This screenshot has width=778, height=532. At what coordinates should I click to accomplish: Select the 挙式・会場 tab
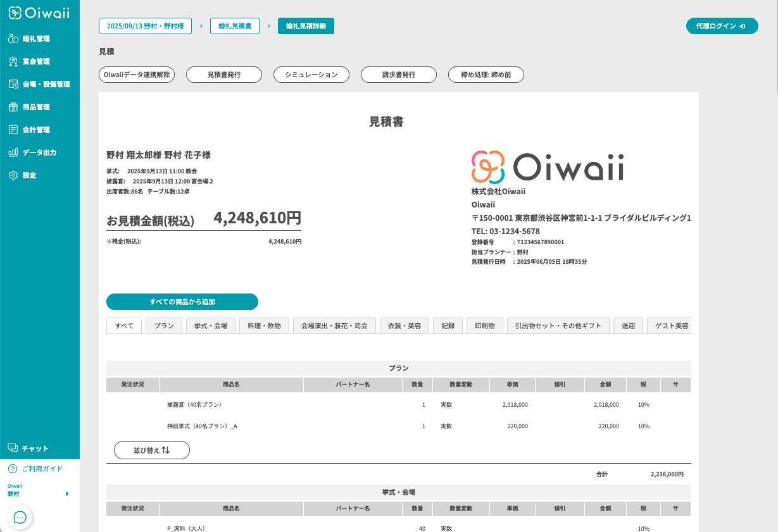point(211,326)
